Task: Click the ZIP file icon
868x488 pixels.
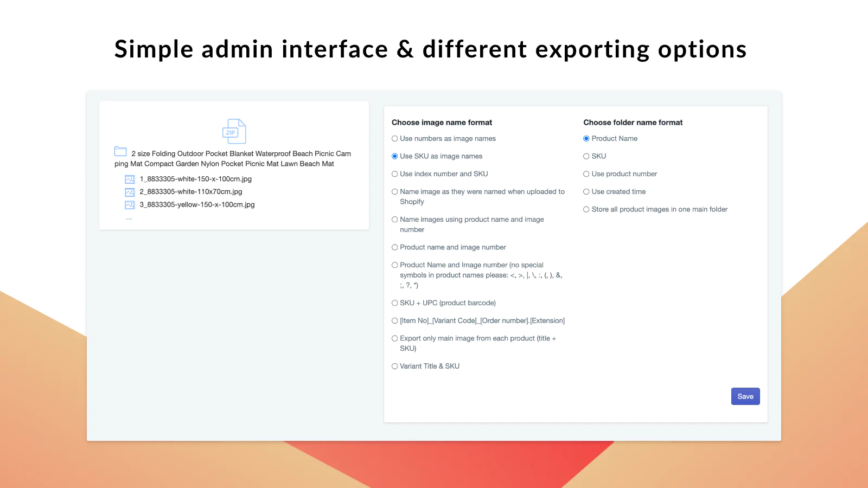Action: pyautogui.click(x=234, y=131)
